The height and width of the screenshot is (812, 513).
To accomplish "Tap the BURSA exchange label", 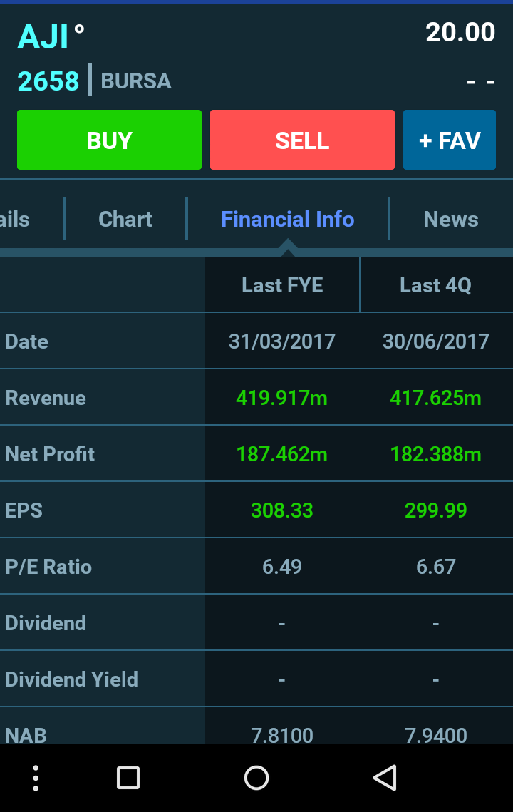I will point(135,81).
